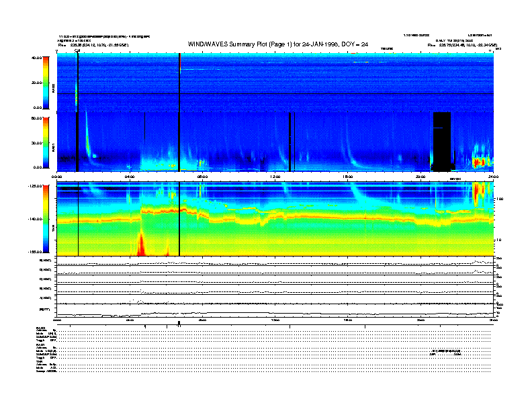Click the 10 label on TNR right axis
This screenshot has height=411, width=532.
(498, 240)
